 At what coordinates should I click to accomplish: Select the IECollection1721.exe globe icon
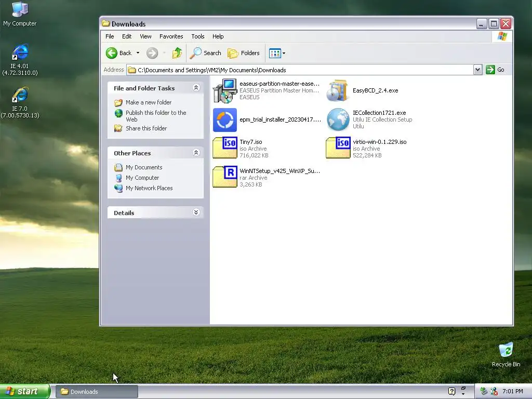[x=338, y=119]
